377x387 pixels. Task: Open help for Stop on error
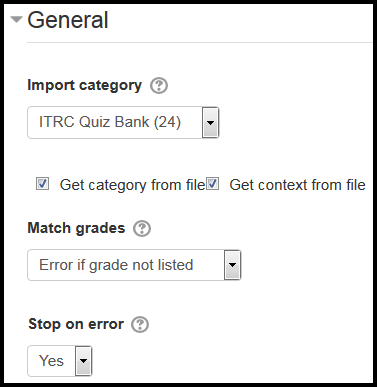coord(140,324)
